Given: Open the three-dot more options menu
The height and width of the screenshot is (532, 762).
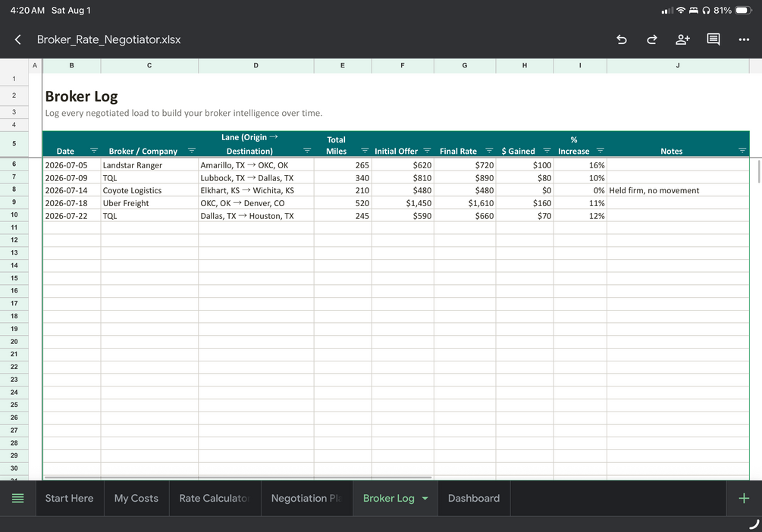Looking at the screenshot, I should click(744, 39).
